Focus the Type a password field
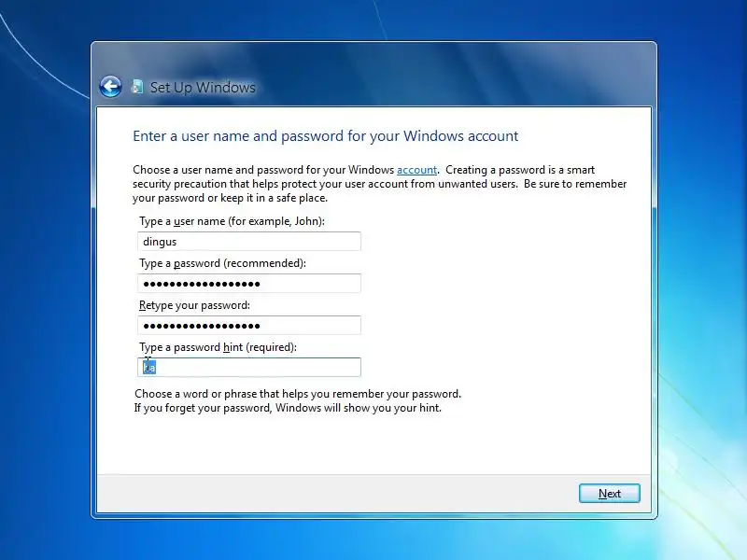The image size is (747, 560). click(x=249, y=284)
